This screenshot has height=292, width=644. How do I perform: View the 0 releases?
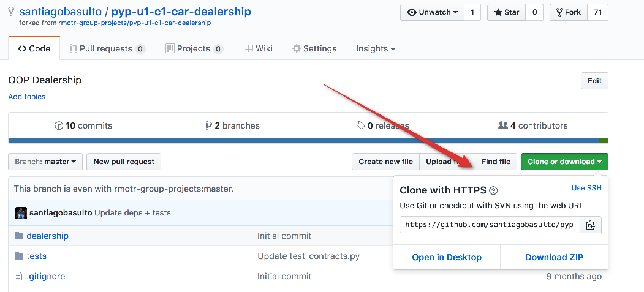382,125
